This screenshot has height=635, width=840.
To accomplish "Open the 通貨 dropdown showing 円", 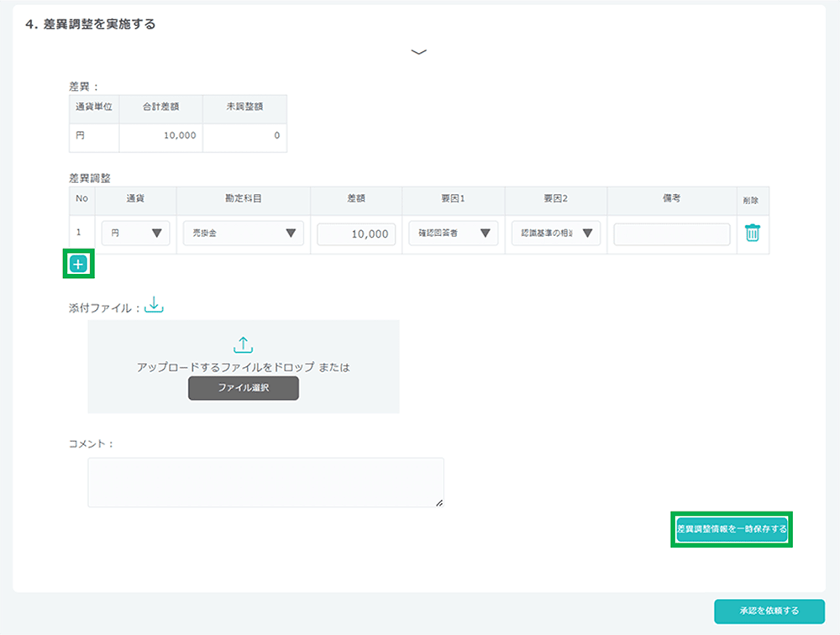I will coord(136,234).
